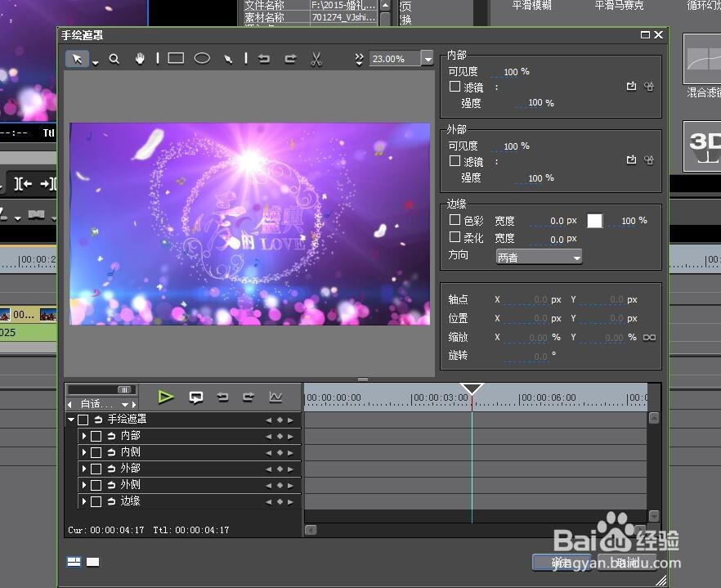Expand the 边缘 parameter row
This screenshot has width=721, height=588.
pyautogui.click(x=84, y=501)
